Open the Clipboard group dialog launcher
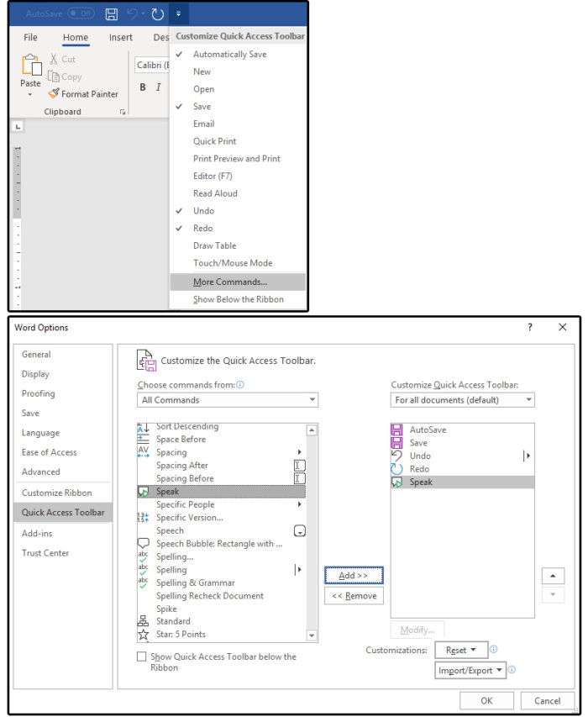 pos(123,112)
